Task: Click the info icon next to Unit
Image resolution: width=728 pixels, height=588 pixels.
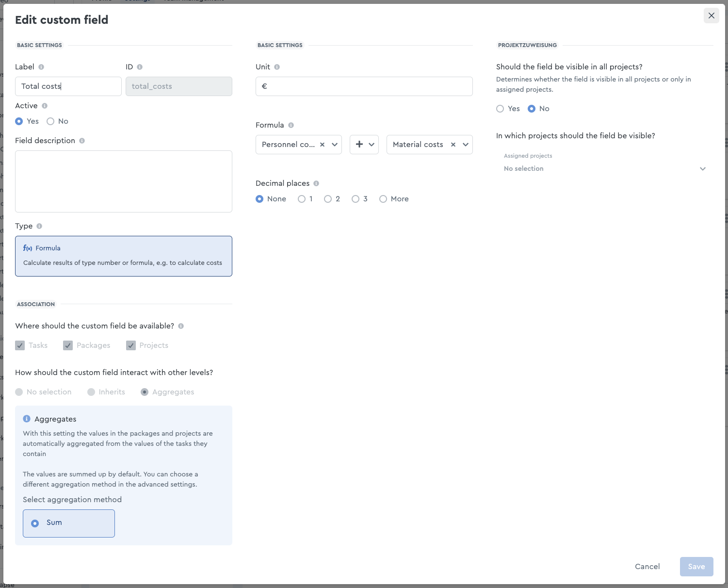Action: (277, 67)
